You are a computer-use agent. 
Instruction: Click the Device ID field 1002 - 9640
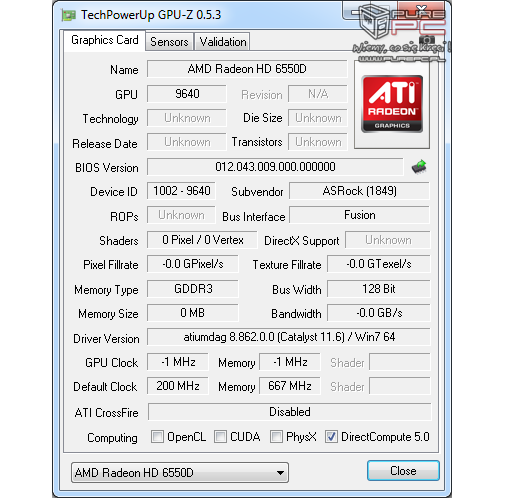pos(181,191)
